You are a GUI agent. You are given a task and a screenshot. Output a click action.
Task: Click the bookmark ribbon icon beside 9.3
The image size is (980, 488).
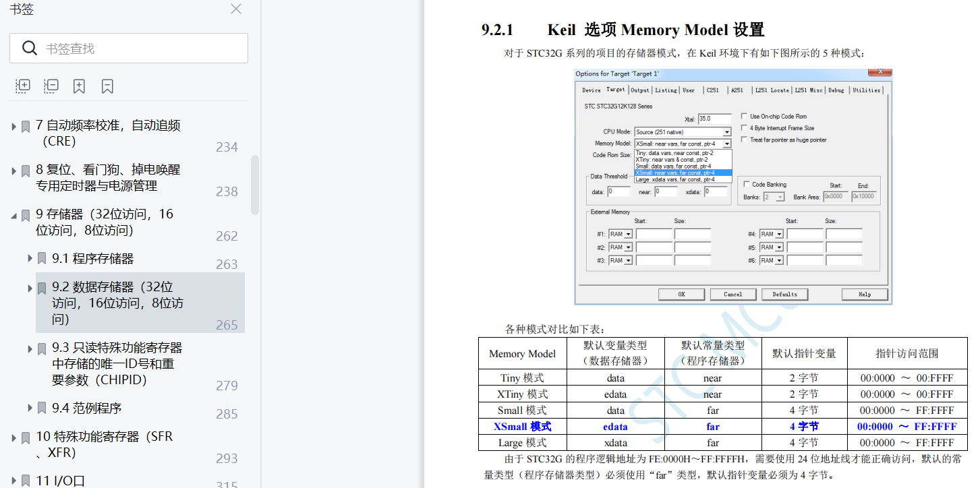[42, 348]
